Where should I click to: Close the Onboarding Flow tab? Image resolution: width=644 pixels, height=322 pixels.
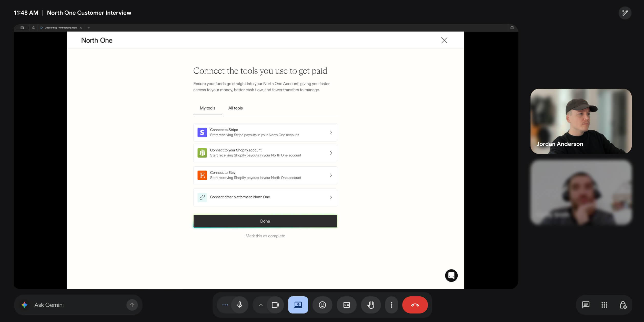[x=81, y=28]
